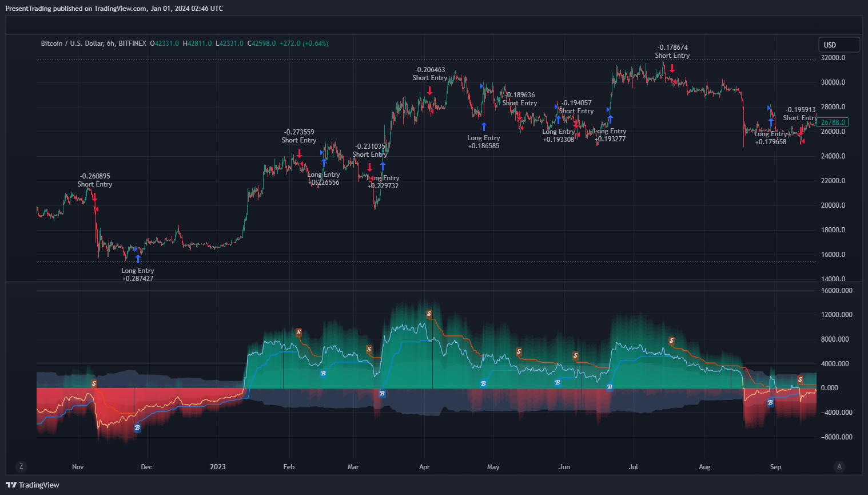Image resolution: width=868 pixels, height=495 pixels.
Task: Click the red arrow under Short Entry -0.178674
Action: pos(672,68)
